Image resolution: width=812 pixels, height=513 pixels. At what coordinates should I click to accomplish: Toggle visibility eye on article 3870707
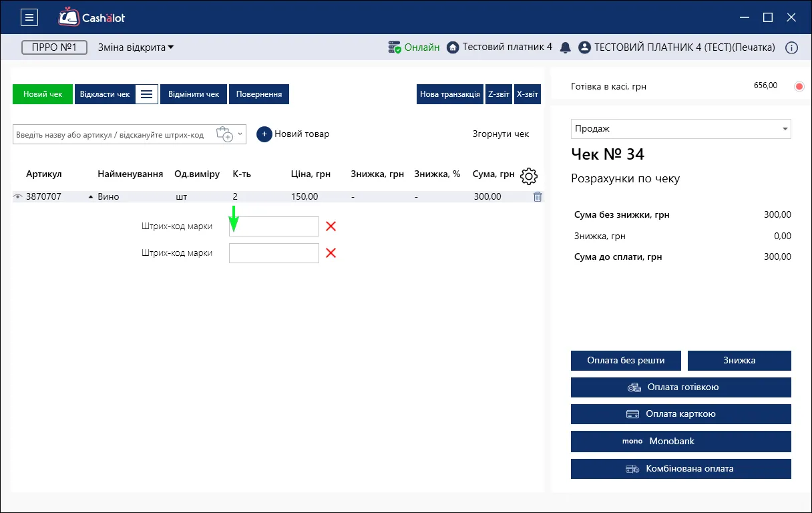pyautogui.click(x=18, y=197)
